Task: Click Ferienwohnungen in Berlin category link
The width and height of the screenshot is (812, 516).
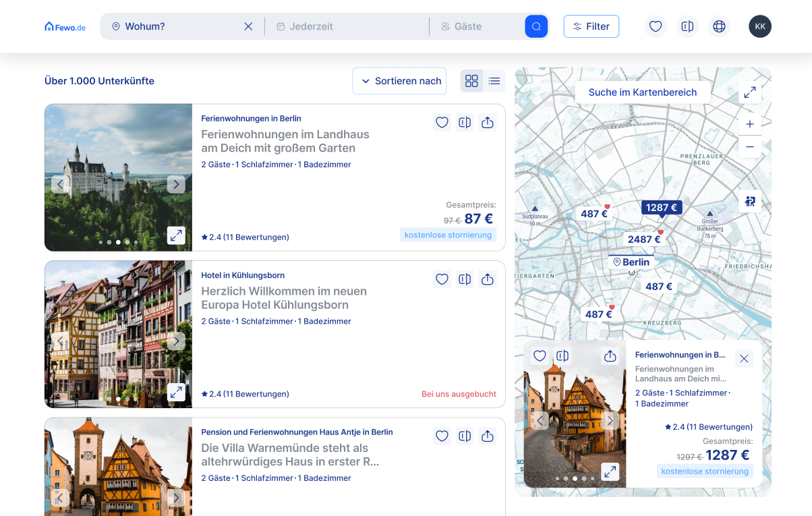Action: click(251, 119)
